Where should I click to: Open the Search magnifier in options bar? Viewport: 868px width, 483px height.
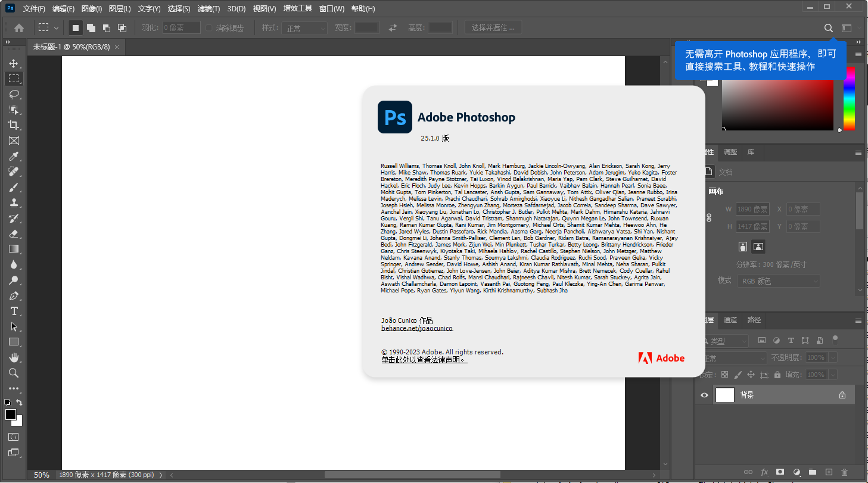(x=828, y=28)
